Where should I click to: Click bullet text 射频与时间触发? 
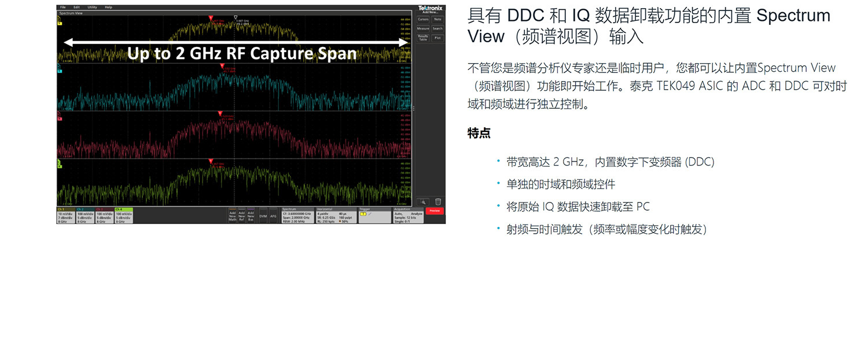[607, 229]
